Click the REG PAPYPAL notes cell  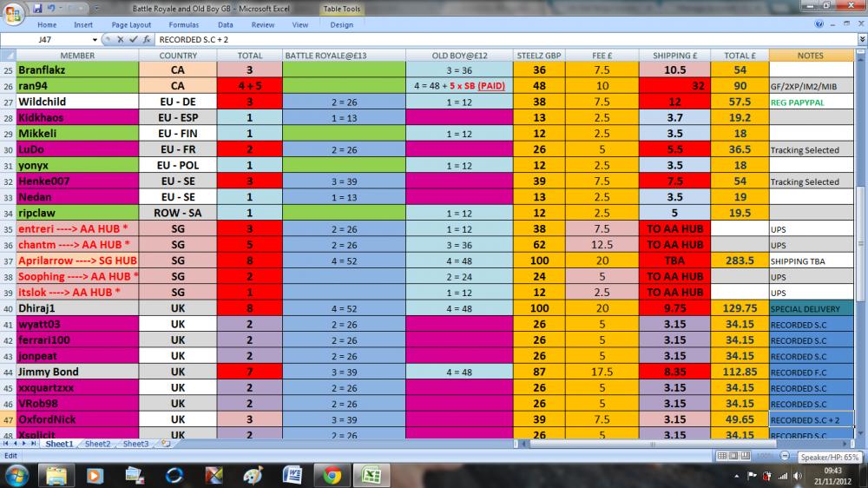(811, 102)
